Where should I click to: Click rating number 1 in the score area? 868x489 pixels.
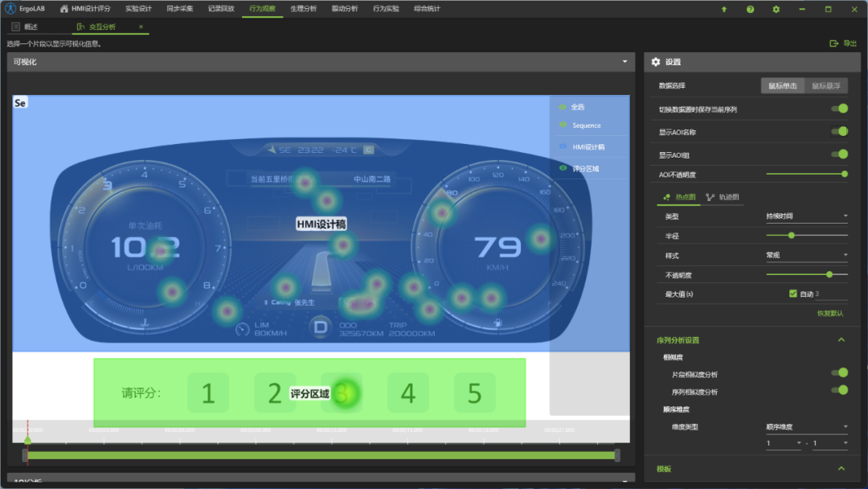click(x=208, y=393)
